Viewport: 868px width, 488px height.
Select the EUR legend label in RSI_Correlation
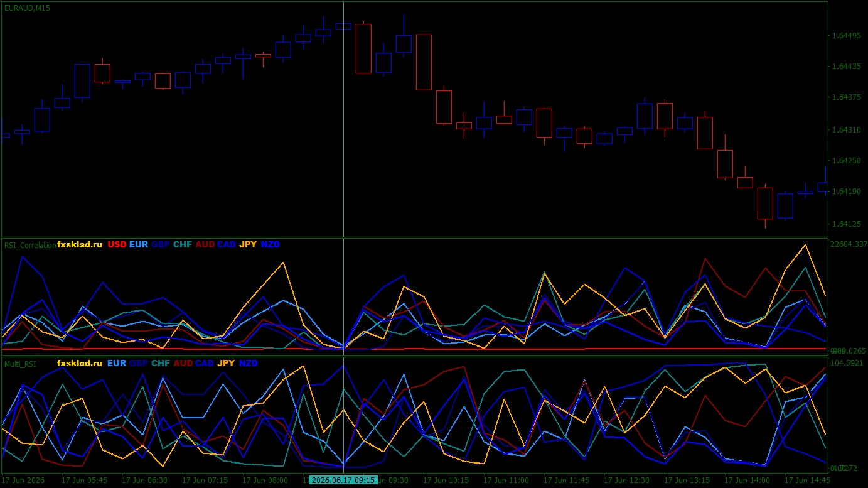(x=139, y=244)
